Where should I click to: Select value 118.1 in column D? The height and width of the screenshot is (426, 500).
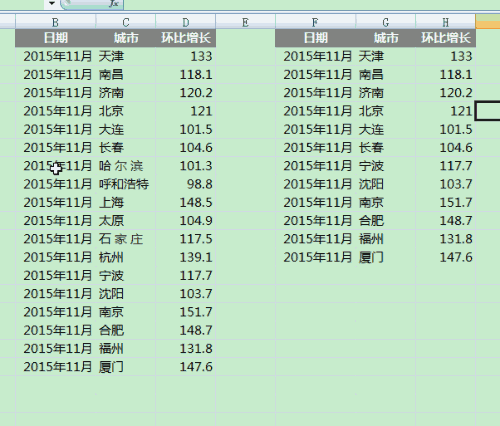point(186,74)
